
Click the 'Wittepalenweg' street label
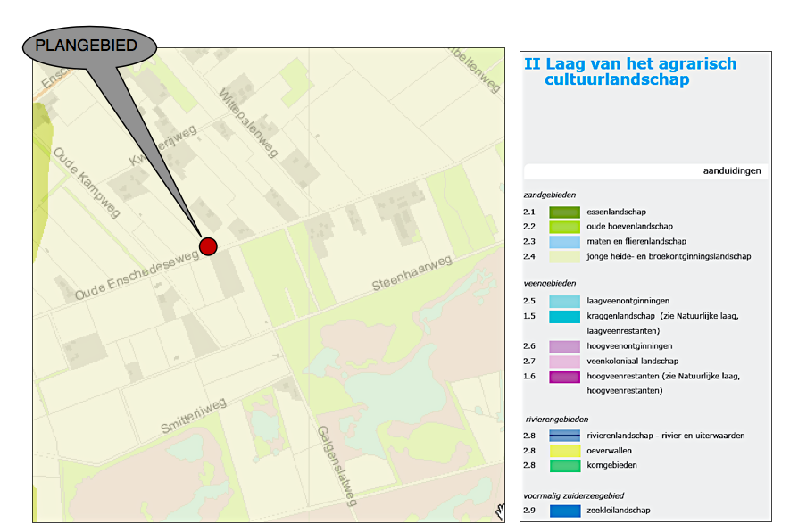[248, 123]
